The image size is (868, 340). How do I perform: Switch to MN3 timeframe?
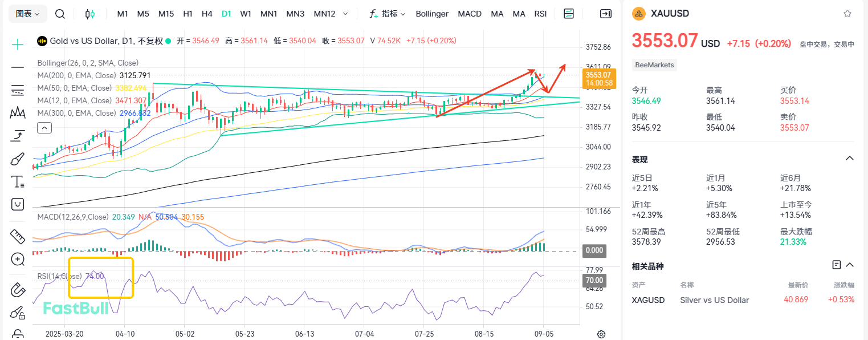[x=295, y=14]
